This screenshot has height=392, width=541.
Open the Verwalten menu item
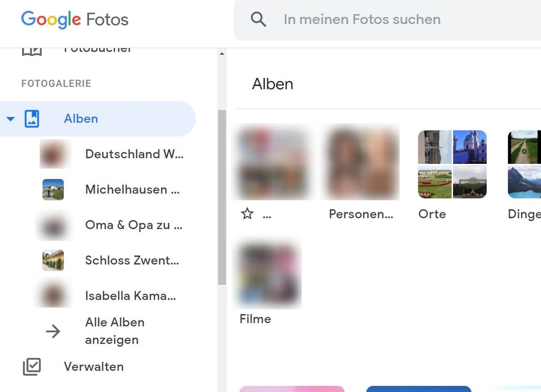click(x=94, y=367)
